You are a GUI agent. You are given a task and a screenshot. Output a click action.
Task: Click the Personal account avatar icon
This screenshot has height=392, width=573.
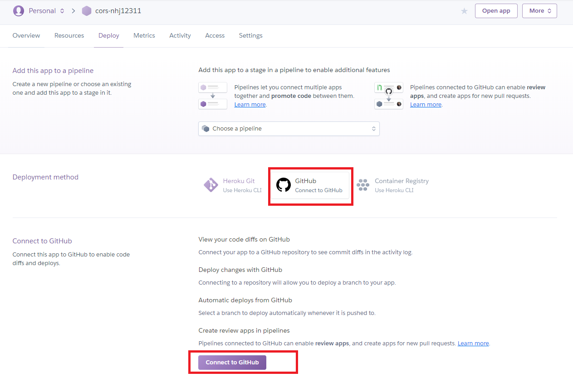point(19,11)
